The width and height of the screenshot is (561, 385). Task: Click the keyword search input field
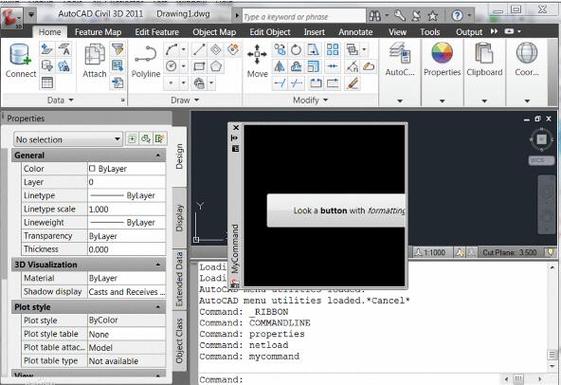click(304, 16)
